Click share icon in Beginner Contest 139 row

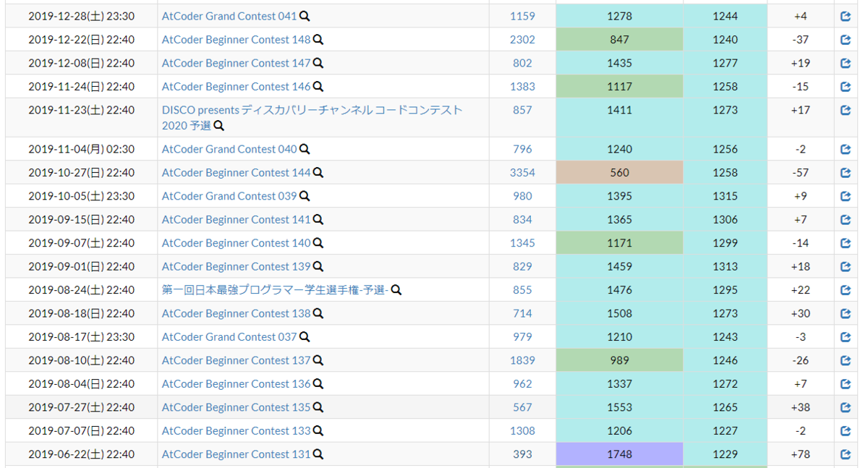(846, 267)
